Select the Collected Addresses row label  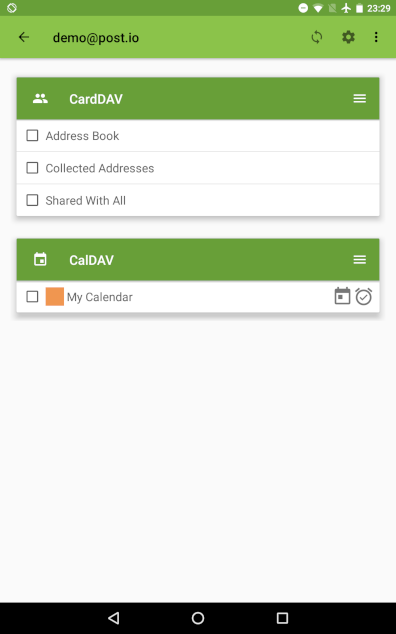(100, 168)
